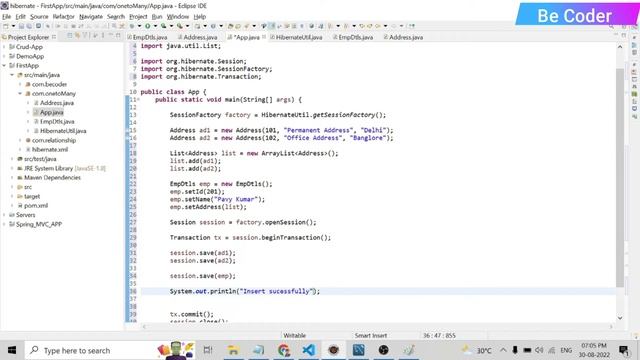The image size is (640, 360).
Task: Click the Coverage launch toolbar icon
Action: pyautogui.click(x=164, y=26)
